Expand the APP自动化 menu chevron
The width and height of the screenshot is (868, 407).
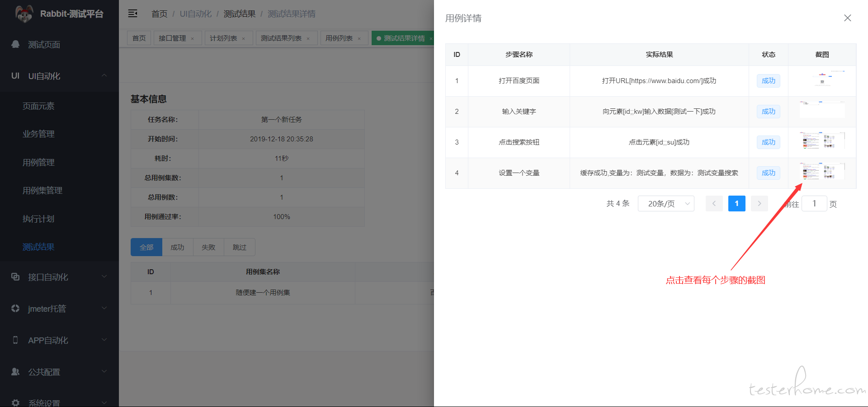104,340
